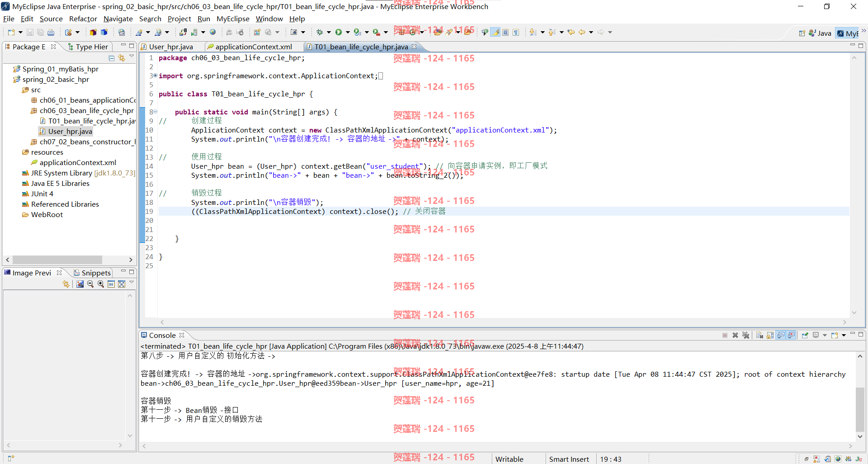868x464 pixels.
Task: Open the Source menu
Action: coord(51,19)
